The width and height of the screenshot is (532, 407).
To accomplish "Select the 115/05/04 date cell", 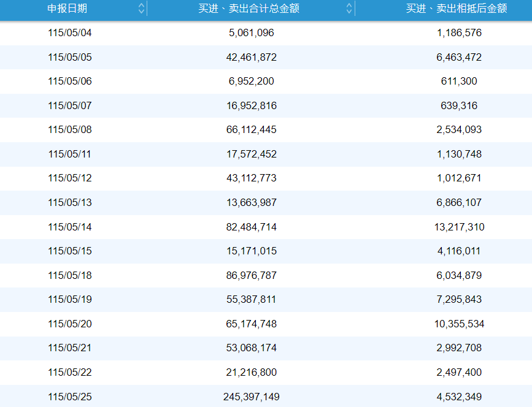I will 70,33.
